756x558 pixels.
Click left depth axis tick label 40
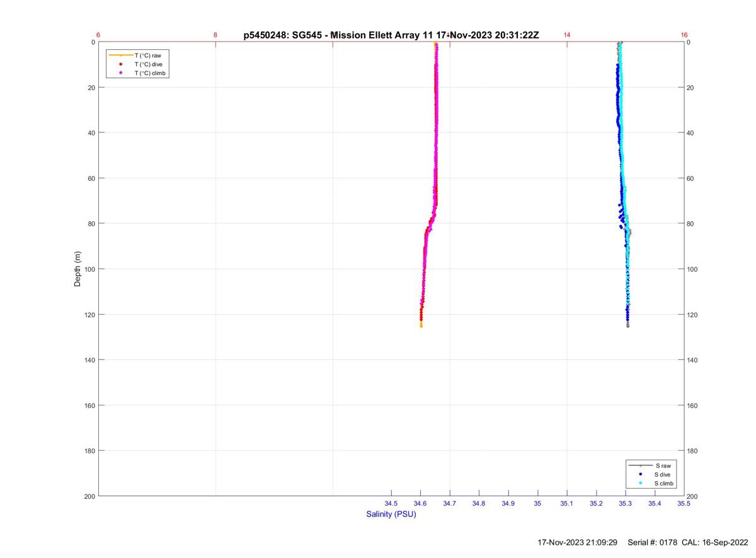coord(91,133)
